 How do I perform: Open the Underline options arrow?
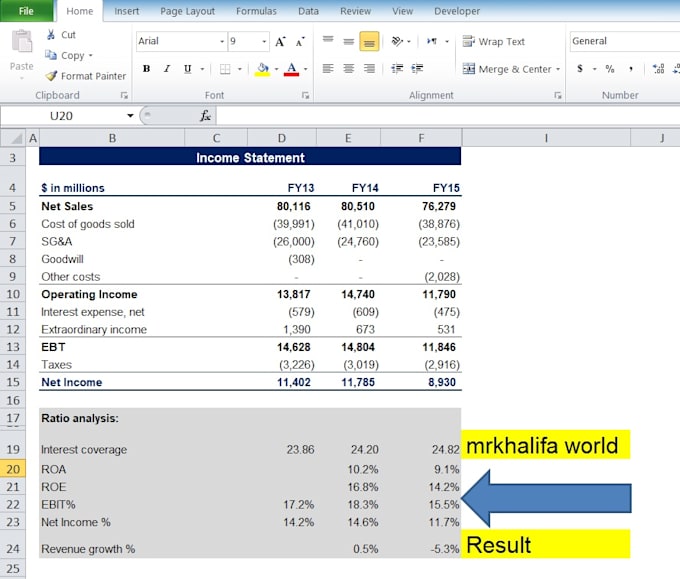202,69
